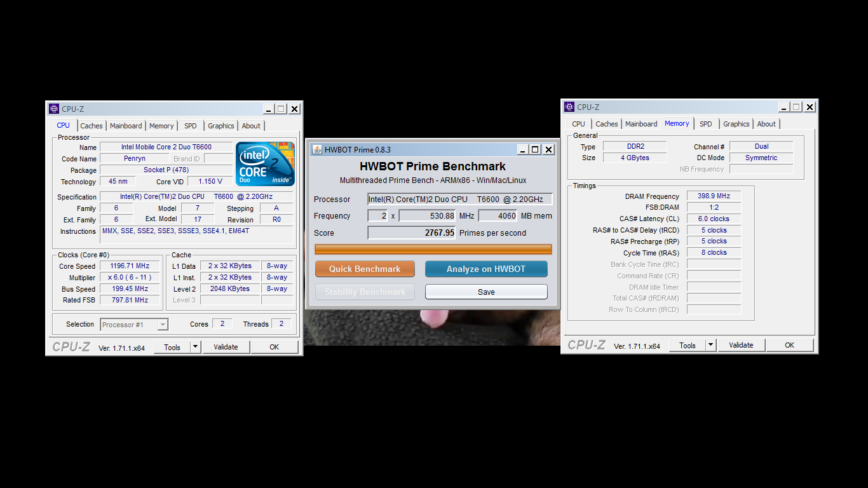Click the 530.88 MHz frequency field

[428, 216]
